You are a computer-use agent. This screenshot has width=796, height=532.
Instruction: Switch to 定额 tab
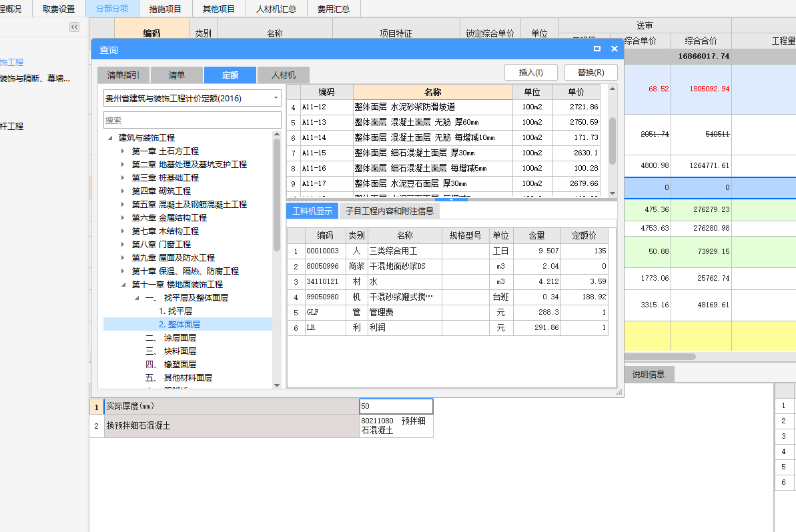pos(230,75)
